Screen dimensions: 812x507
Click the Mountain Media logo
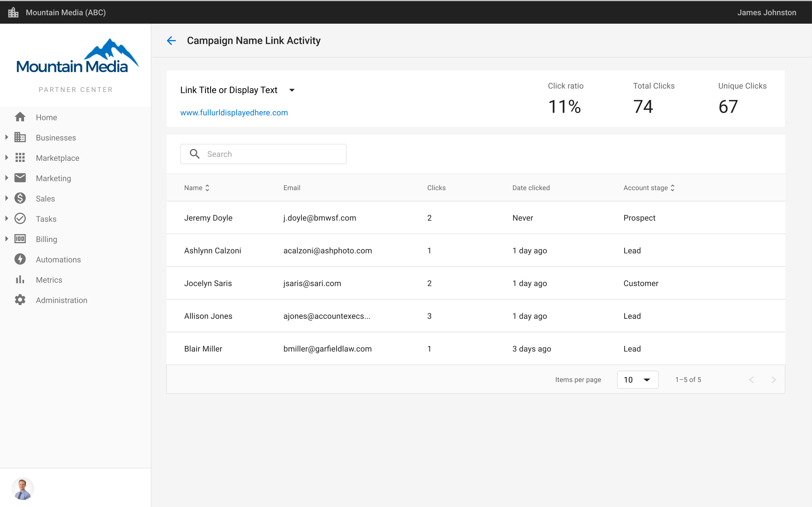pos(77,56)
